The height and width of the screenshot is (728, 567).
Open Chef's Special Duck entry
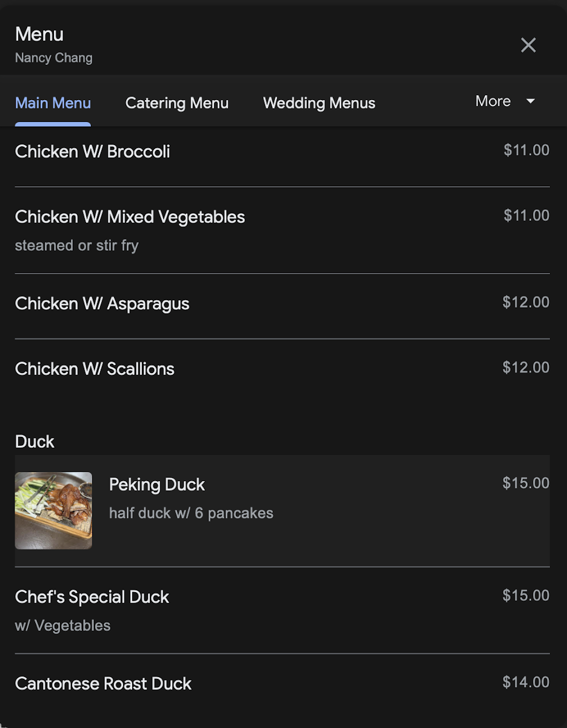[x=92, y=597]
